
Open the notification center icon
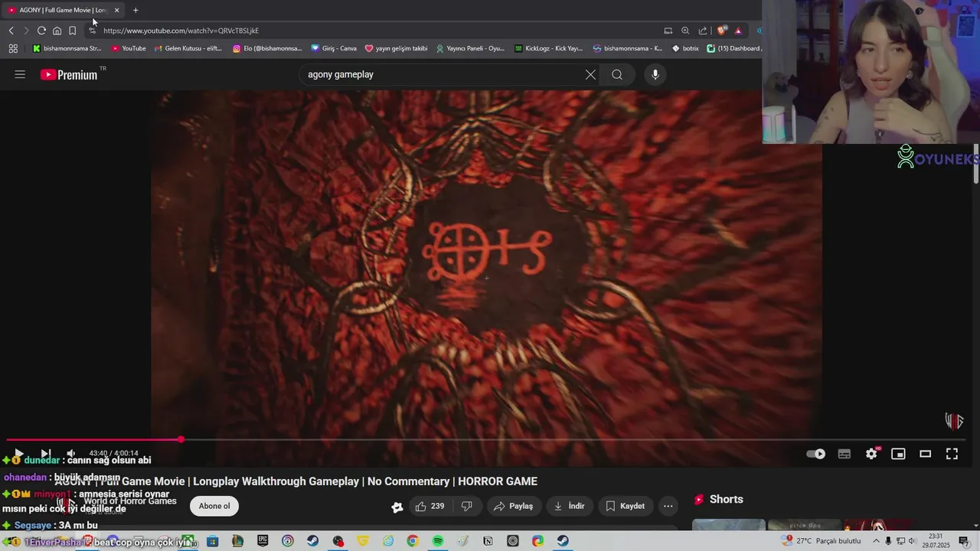964,541
